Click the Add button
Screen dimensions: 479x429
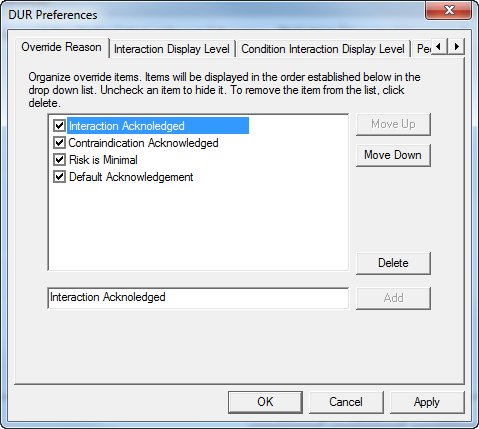coord(393,298)
